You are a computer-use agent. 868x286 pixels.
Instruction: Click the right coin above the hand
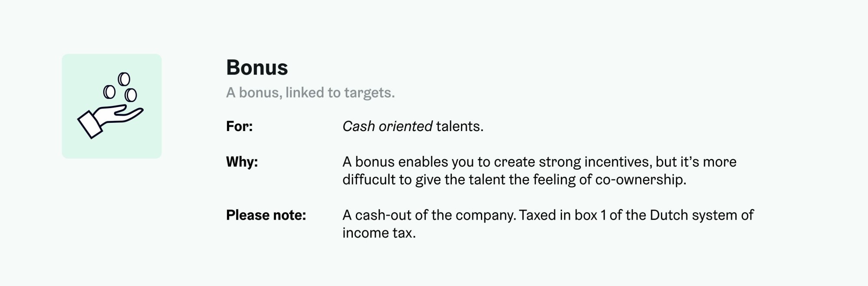(x=131, y=95)
